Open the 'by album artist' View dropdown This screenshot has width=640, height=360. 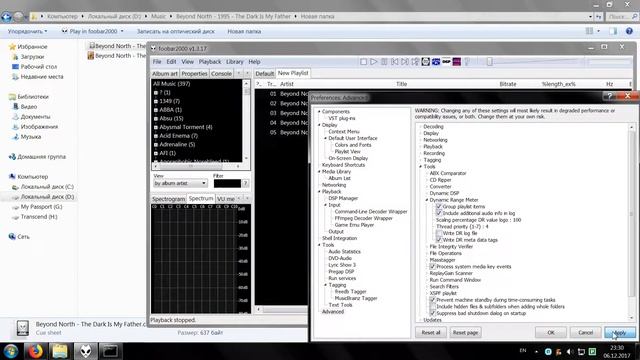pyautogui.click(x=180, y=183)
